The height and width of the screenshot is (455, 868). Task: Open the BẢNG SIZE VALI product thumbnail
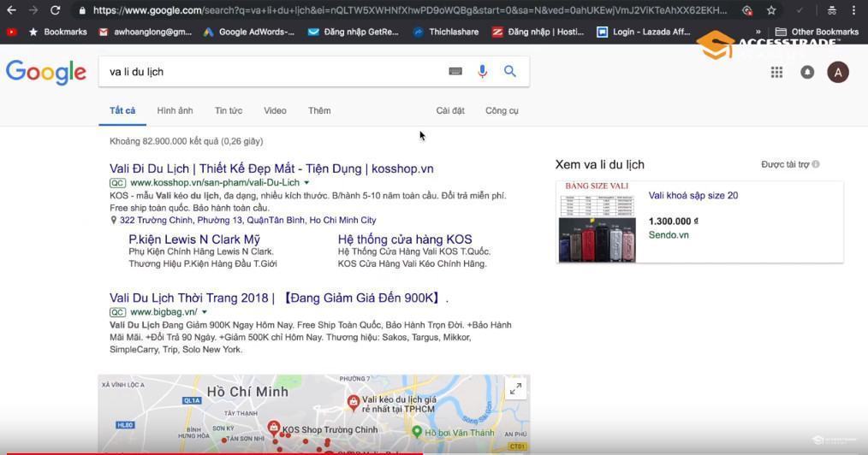pos(597,222)
